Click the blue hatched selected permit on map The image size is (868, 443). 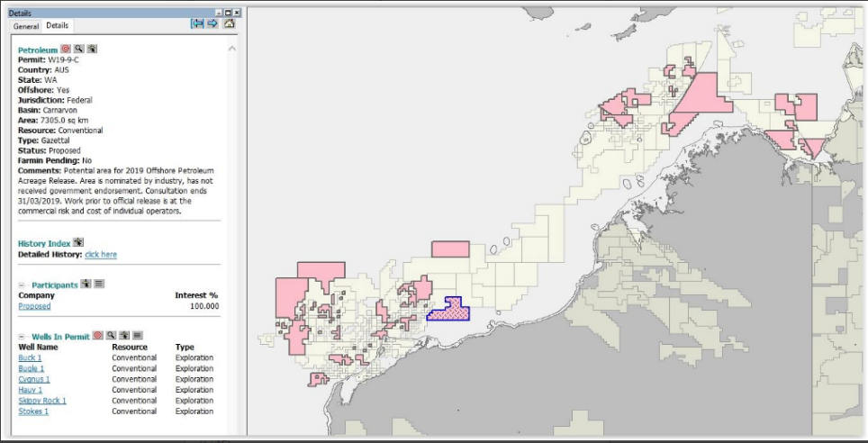point(449,312)
